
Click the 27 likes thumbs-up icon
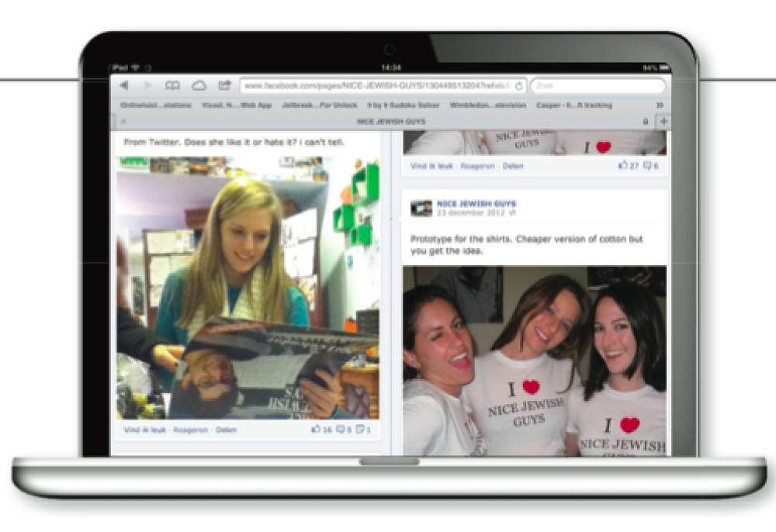tap(623, 165)
